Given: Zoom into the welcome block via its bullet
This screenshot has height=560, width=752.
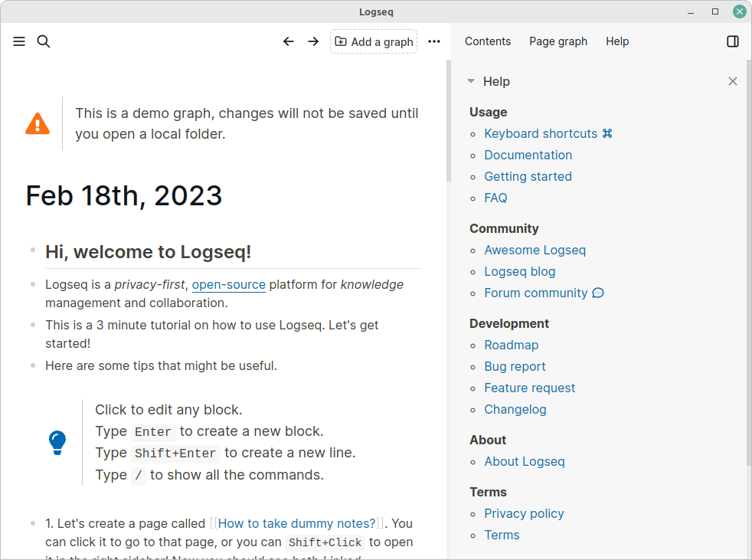Looking at the screenshot, I should (x=32, y=251).
